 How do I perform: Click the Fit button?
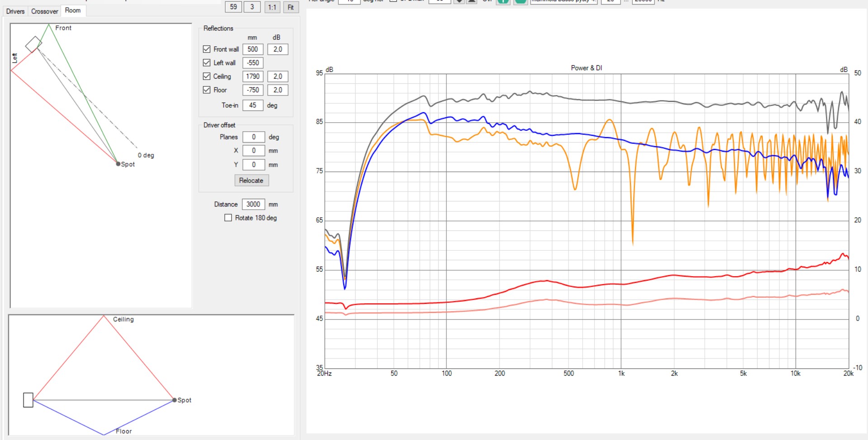291,7
